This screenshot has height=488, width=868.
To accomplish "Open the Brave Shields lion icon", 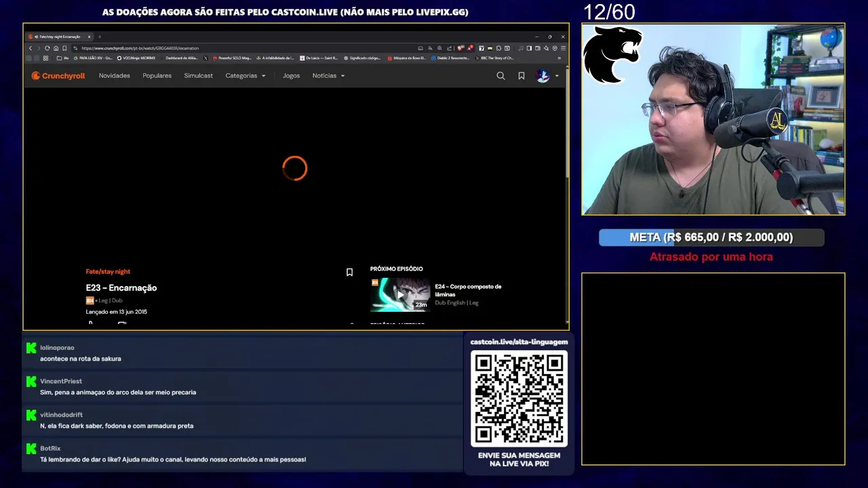I will click(460, 48).
